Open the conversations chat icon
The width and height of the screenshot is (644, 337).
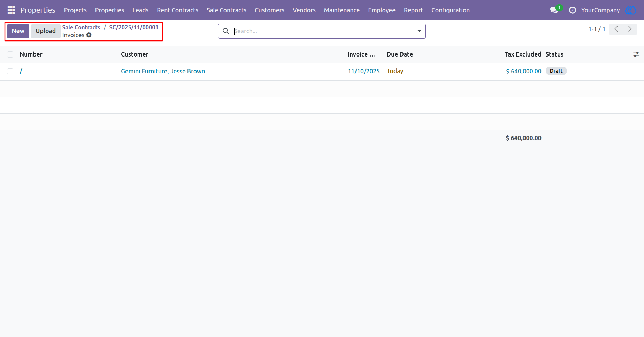[x=554, y=10]
